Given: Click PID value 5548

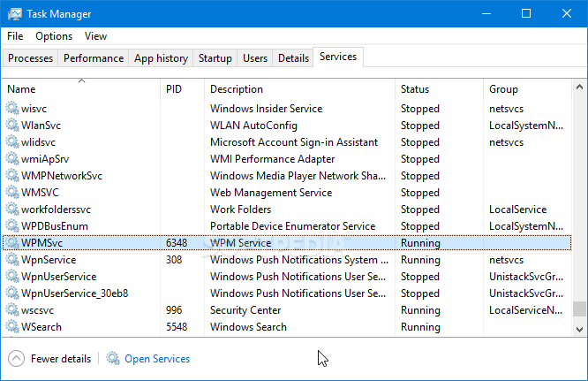Looking at the screenshot, I should tap(177, 327).
